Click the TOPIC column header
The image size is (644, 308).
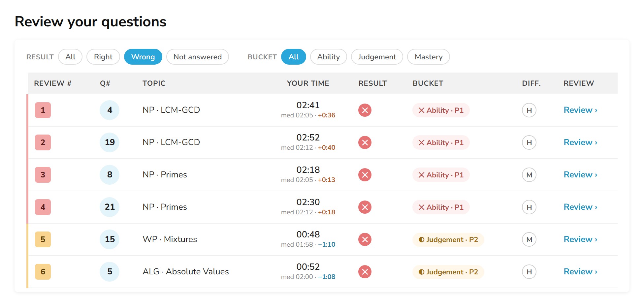click(154, 83)
